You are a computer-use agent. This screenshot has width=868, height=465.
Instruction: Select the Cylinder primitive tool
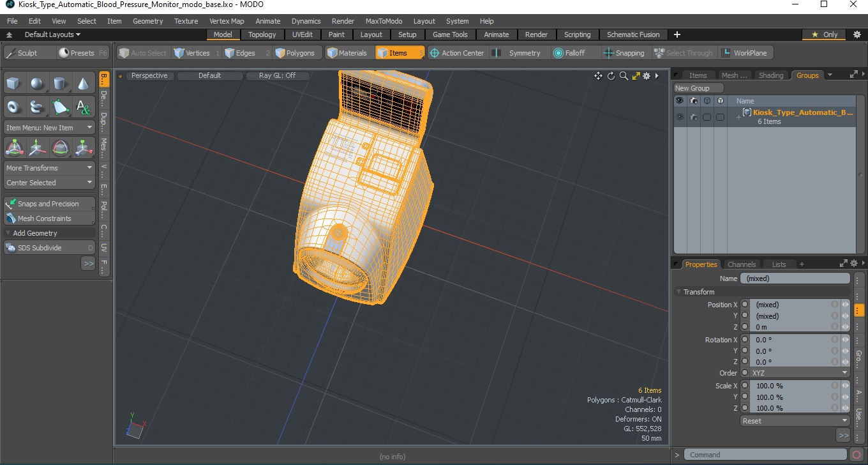pyautogui.click(x=61, y=83)
